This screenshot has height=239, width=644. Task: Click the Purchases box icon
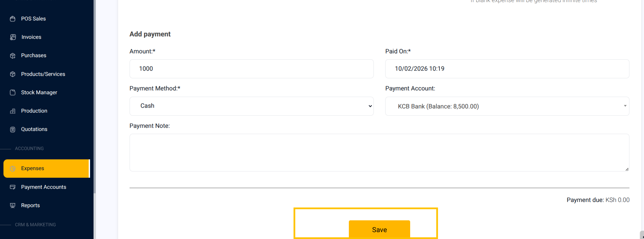pyautogui.click(x=13, y=55)
